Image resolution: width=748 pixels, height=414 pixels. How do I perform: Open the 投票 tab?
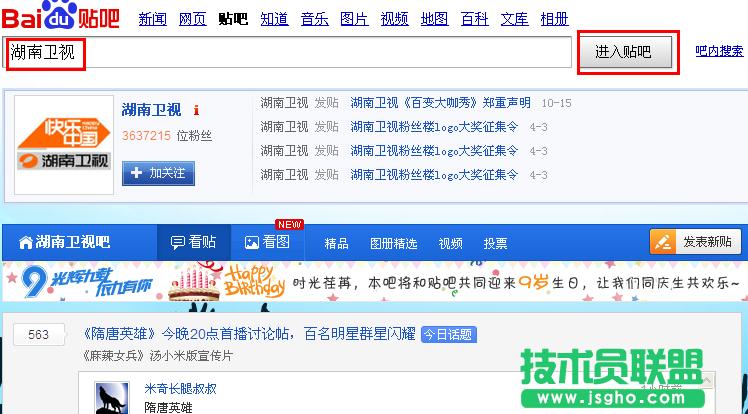pos(495,243)
